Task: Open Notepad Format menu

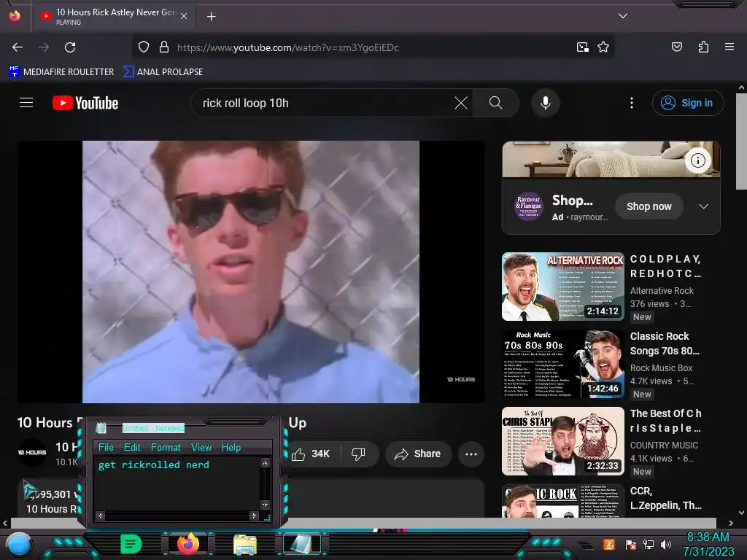Action: (166, 447)
